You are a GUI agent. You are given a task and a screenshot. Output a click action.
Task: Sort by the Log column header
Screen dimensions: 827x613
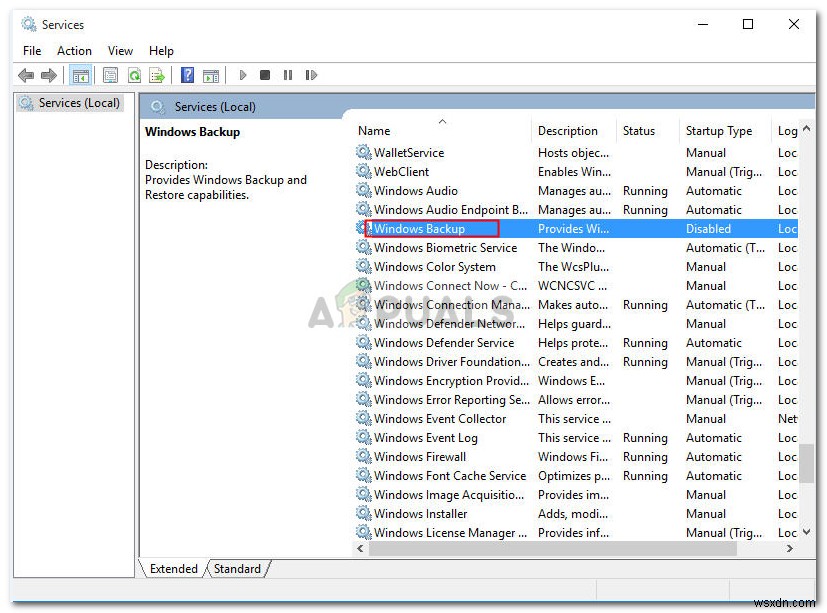coord(787,131)
